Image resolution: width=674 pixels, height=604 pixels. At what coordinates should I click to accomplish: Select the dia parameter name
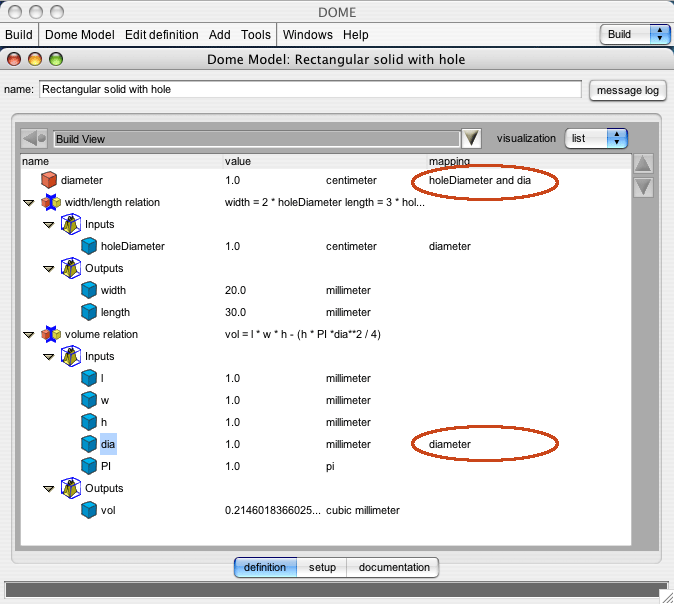tap(108, 444)
